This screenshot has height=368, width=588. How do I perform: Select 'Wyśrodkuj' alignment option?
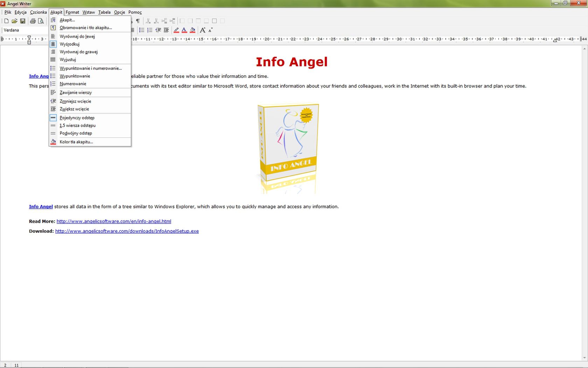coord(90,44)
